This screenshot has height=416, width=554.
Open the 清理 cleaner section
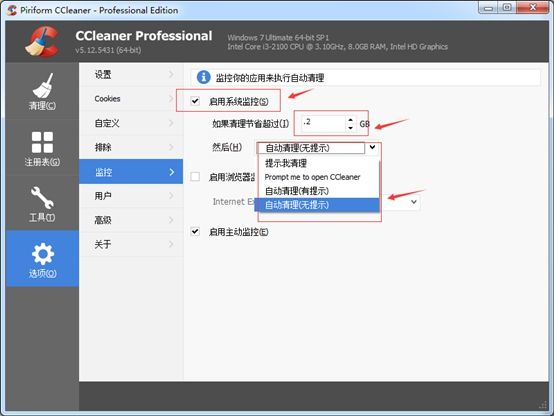pyautogui.click(x=42, y=91)
